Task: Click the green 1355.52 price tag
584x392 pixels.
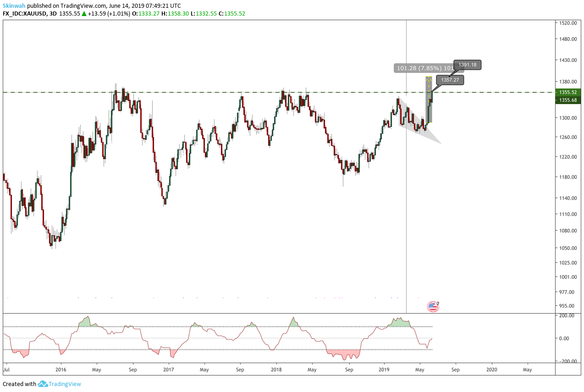Action: (x=568, y=92)
